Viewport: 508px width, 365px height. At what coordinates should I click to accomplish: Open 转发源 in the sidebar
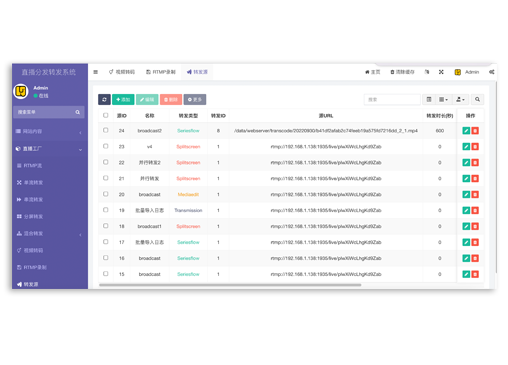click(x=49, y=284)
